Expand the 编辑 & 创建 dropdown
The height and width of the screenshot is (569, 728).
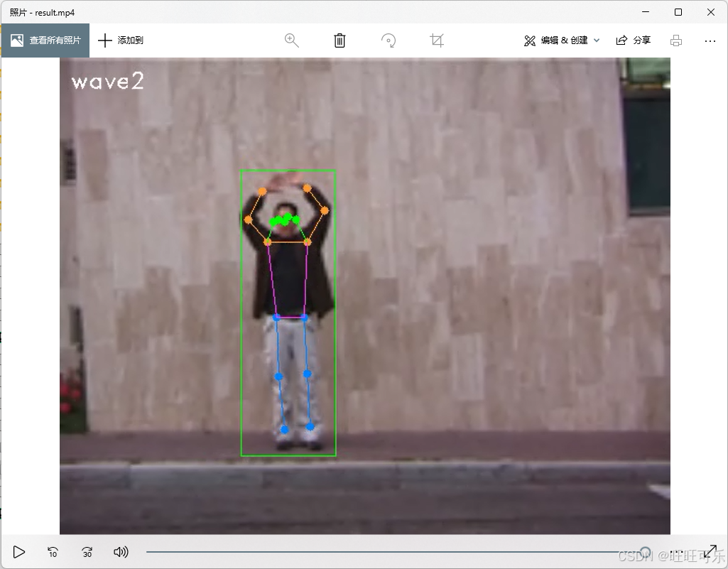coord(562,40)
